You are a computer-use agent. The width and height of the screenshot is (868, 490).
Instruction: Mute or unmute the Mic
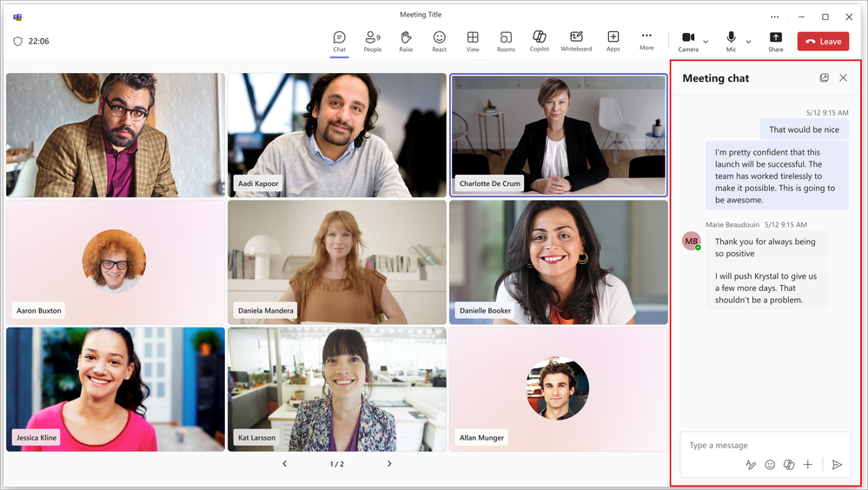(x=732, y=42)
